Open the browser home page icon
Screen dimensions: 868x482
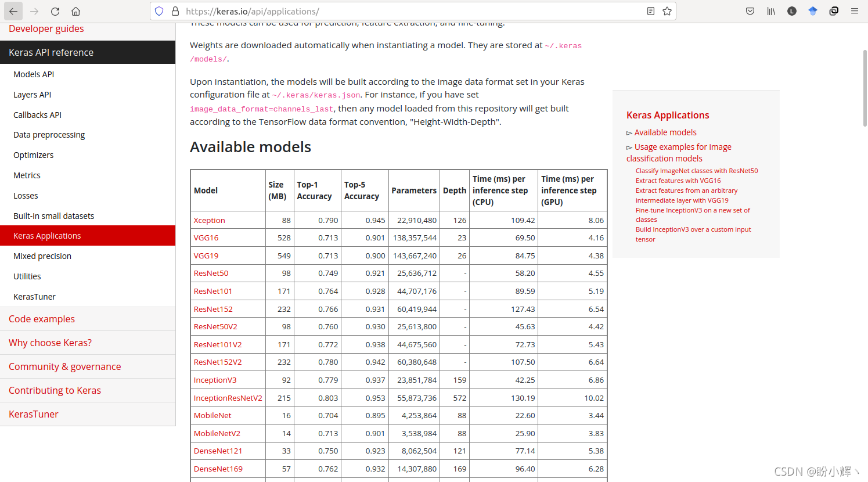[75, 11]
